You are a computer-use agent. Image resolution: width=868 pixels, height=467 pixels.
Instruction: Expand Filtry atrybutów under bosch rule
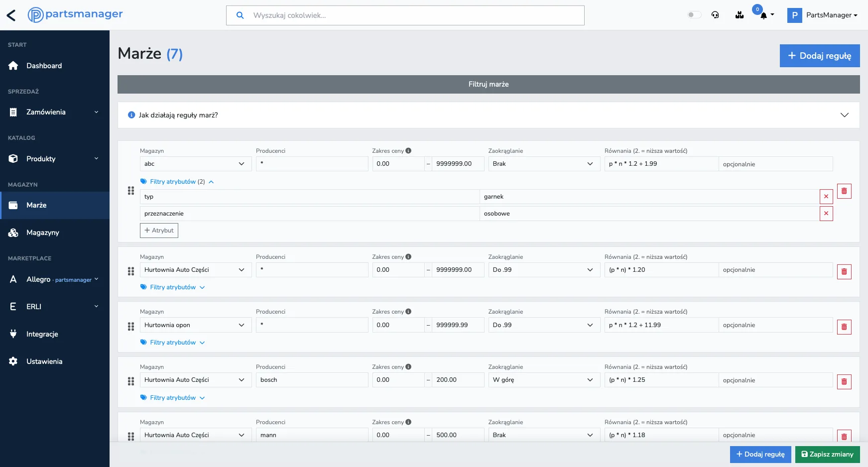coord(173,398)
